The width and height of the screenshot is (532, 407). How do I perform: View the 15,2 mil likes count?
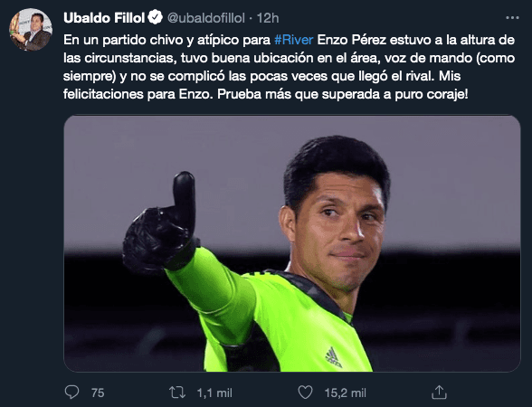coord(345,393)
